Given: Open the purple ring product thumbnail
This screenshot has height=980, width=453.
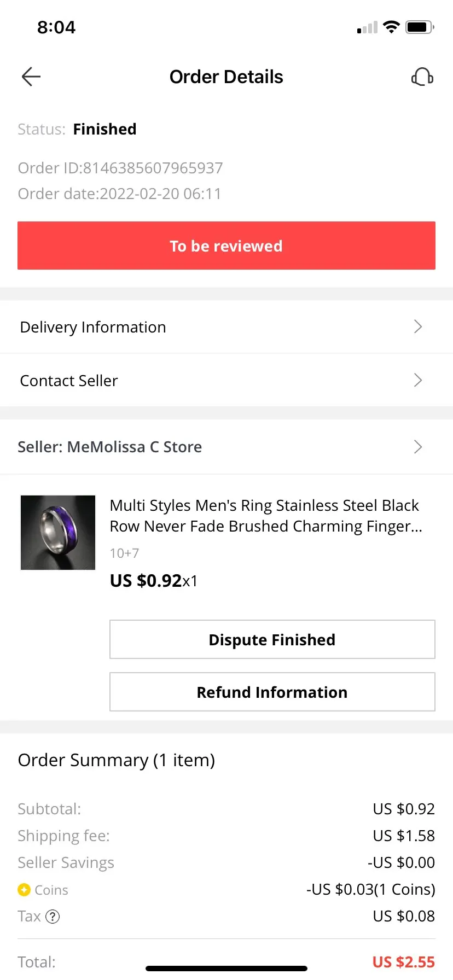Looking at the screenshot, I should tap(58, 533).
